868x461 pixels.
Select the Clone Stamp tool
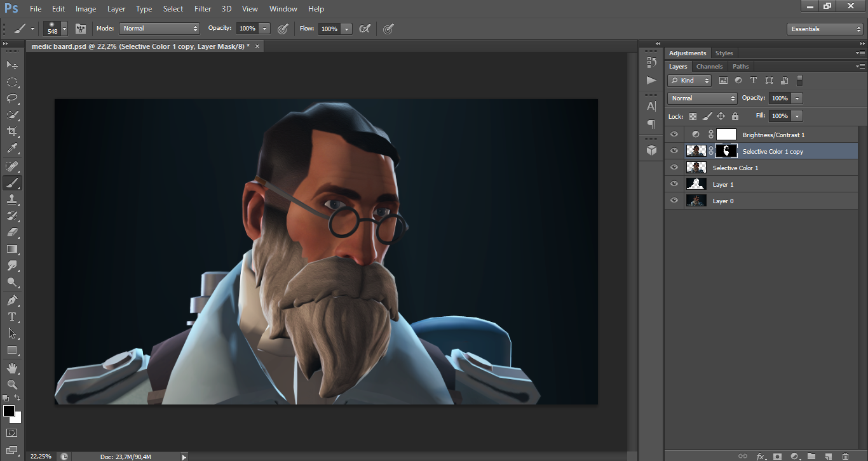pos(12,199)
